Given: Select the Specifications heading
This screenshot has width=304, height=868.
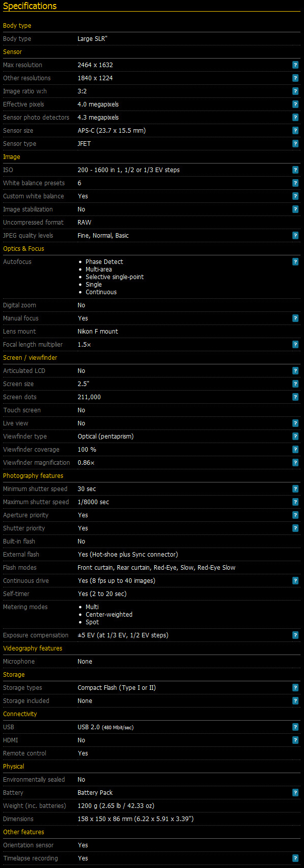Looking at the screenshot, I should click(30, 6).
